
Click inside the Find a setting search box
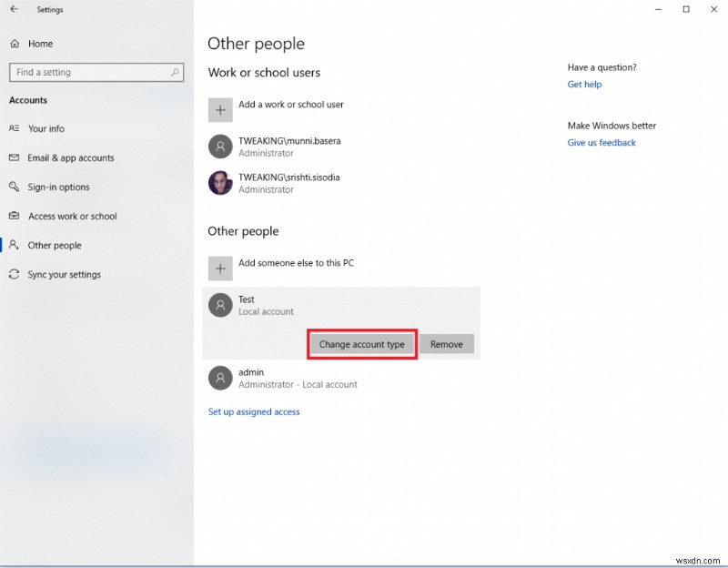click(96, 72)
